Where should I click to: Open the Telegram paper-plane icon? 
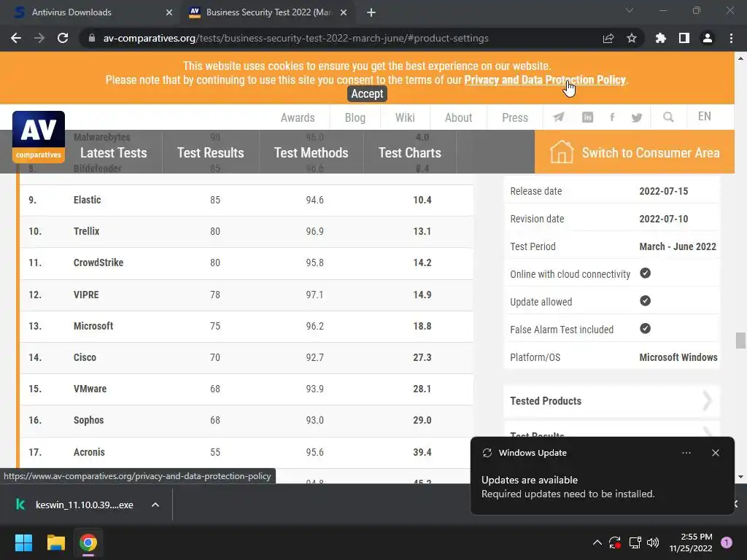[x=558, y=117]
